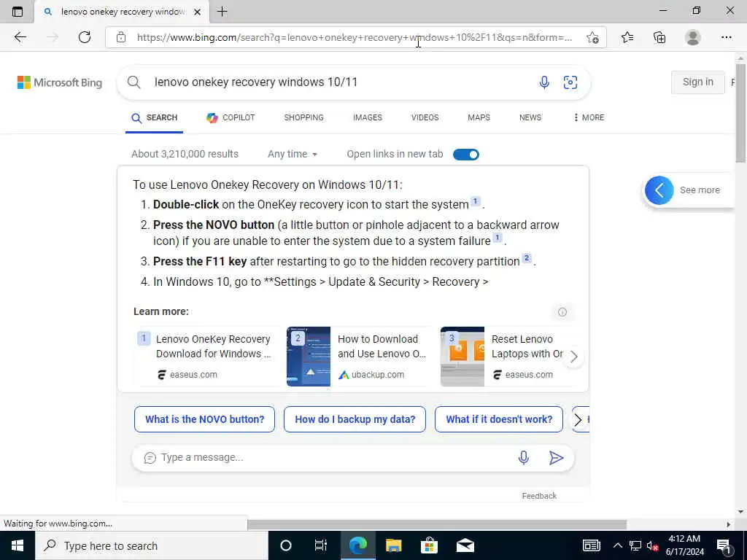Click the horizontal scrollbar right arrow
Image resolution: width=747 pixels, height=560 pixels.
pyautogui.click(x=729, y=524)
